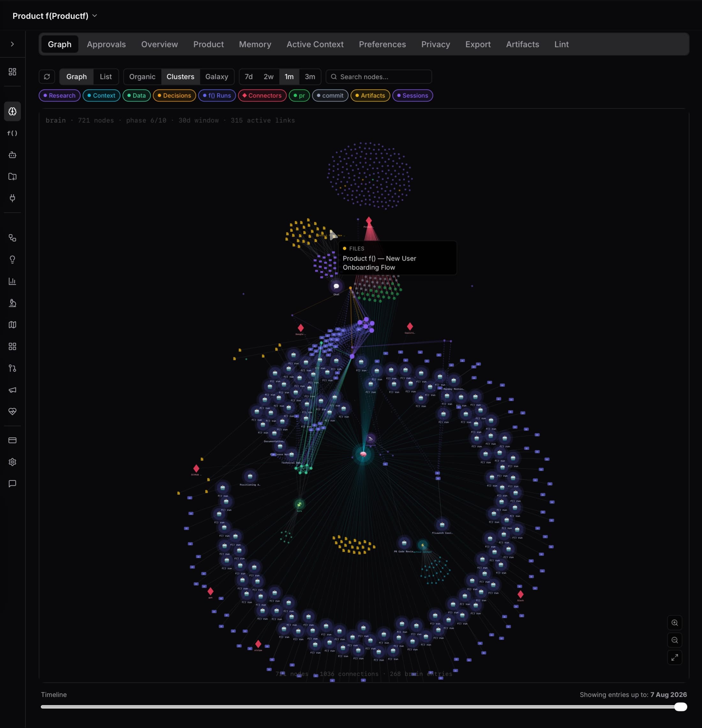Open the Product f(Productf) workspace dropdown
The width and height of the screenshot is (702, 728).
tap(55, 16)
